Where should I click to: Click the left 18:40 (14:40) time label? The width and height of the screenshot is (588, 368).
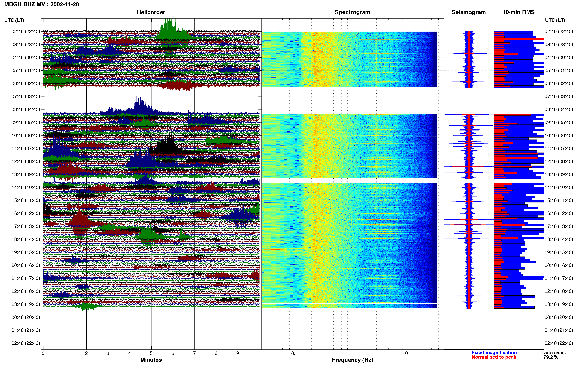26,239
